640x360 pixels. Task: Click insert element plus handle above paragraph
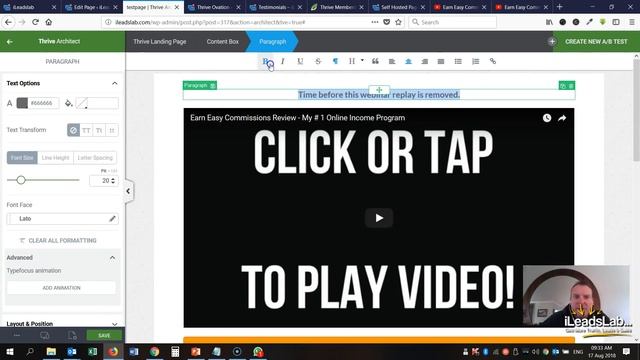click(379, 90)
